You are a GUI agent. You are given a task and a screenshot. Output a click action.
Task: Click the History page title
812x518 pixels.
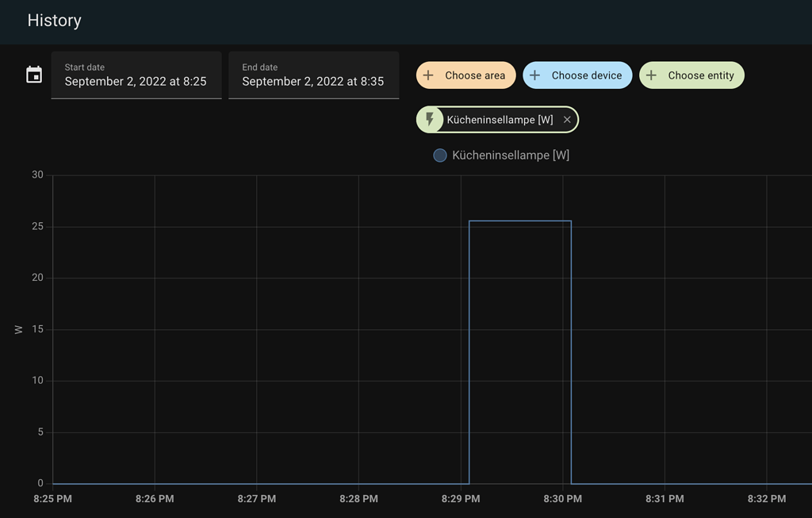[55, 20]
